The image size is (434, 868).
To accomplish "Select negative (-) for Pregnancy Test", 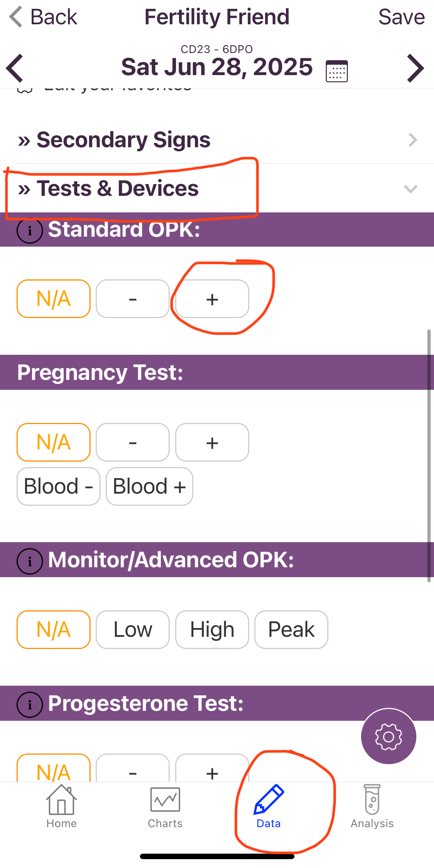I will click(133, 442).
